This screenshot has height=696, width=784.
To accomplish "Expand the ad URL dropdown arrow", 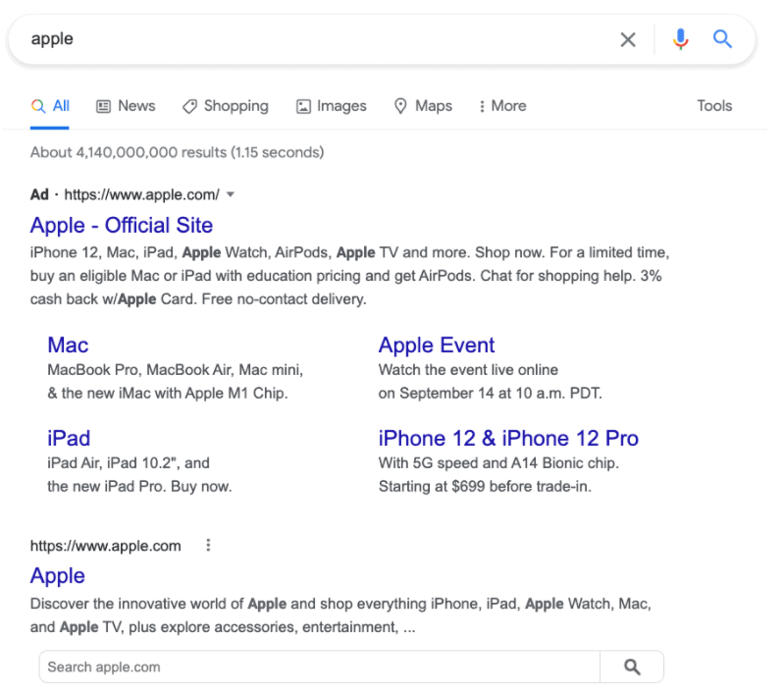I will (230, 194).
